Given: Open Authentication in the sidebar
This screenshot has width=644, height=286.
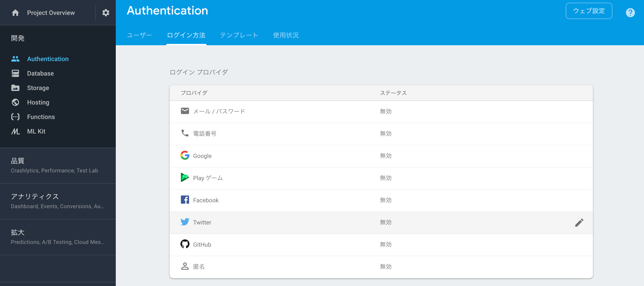Looking at the screenshot, I should click(x=48, y=59).
